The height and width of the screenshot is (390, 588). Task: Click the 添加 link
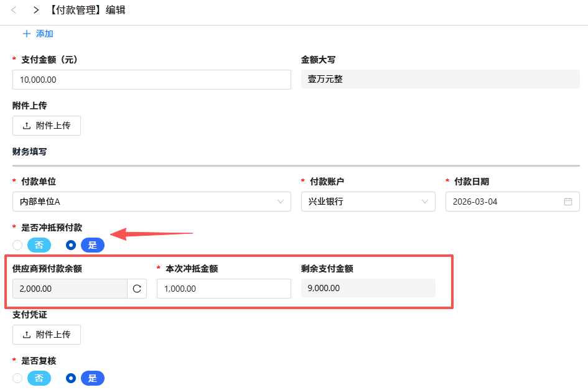[43, 34]
